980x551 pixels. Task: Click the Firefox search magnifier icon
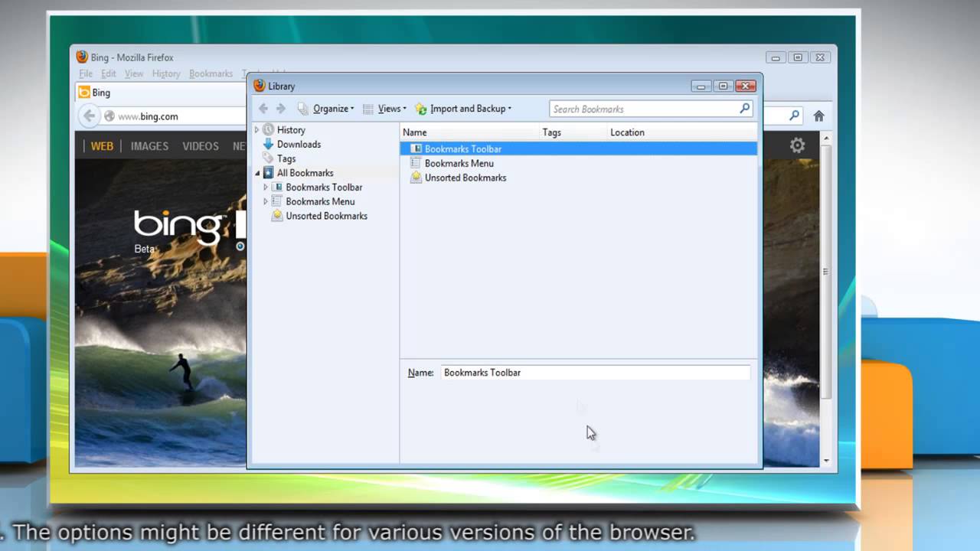coord(795,116)
